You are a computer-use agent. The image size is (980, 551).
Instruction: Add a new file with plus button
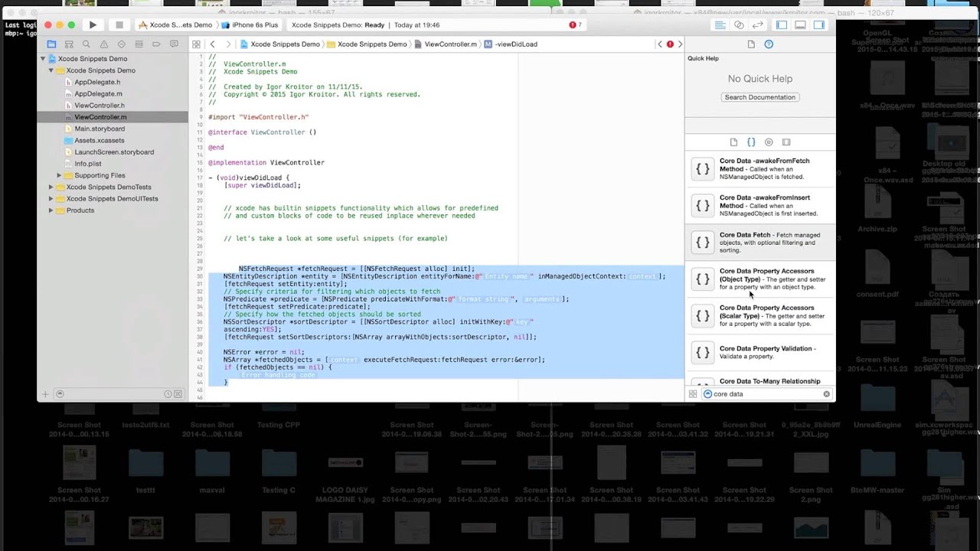point(45,394)
